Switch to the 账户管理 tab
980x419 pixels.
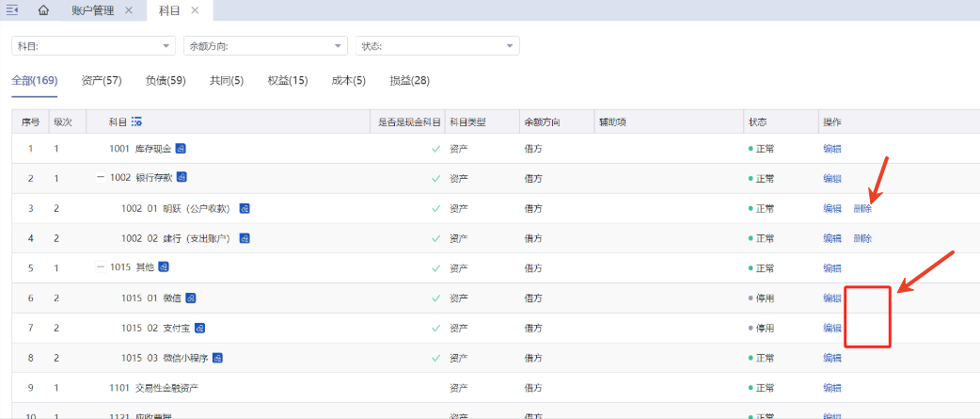pyautogui.click(x=92, y=10)
